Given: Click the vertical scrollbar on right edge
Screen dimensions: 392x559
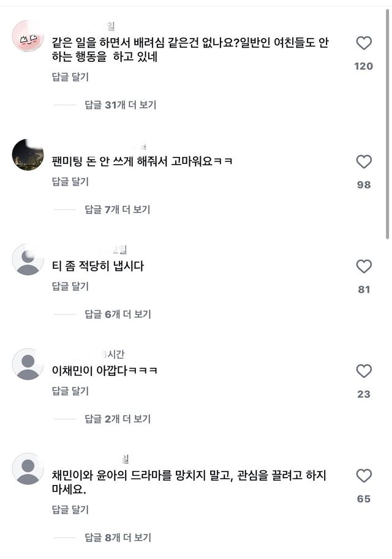Looking at the screenshot, I should coord(388,122).
